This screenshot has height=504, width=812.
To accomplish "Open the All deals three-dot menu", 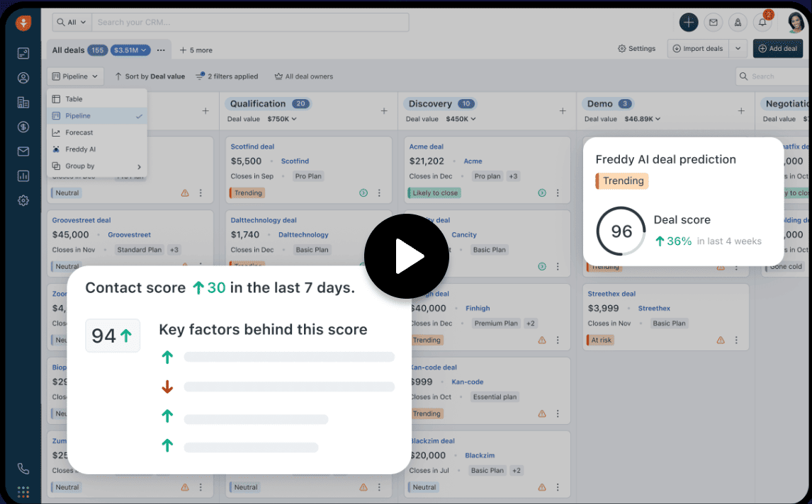I will point(161,50).
